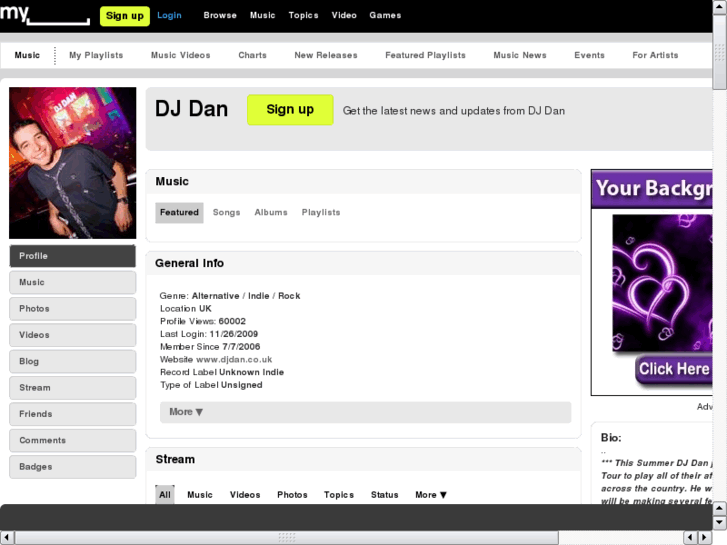Open Blog in the left sidebar
This screenshot has width=727, height=545.
73,361
